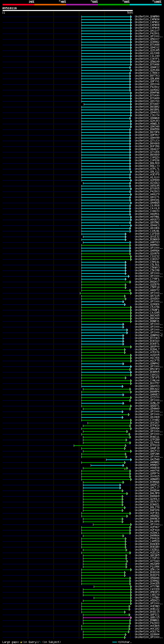
Task: Click the query name AV518116
Action: click(9, 8)
